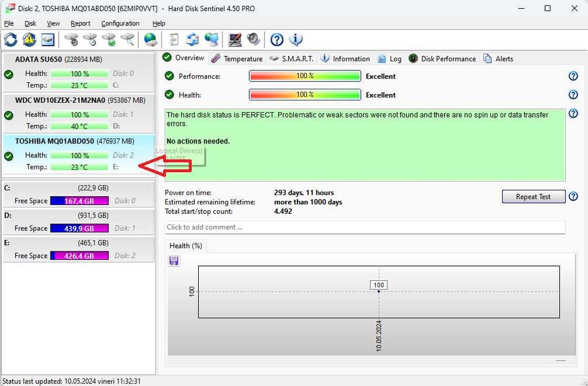Maximize the Hard Disk Sentinel window
The height and width of the screenshot is (386, 588).
click(x=547, y=8)
